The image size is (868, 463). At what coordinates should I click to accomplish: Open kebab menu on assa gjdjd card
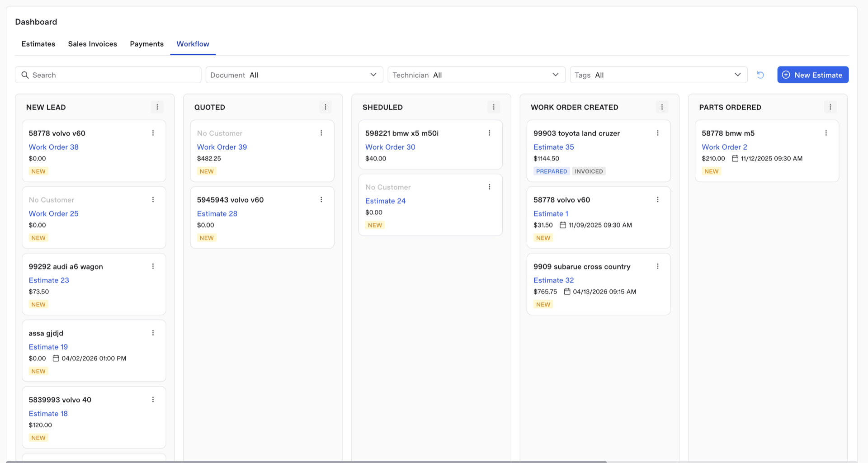pos(153,333)
